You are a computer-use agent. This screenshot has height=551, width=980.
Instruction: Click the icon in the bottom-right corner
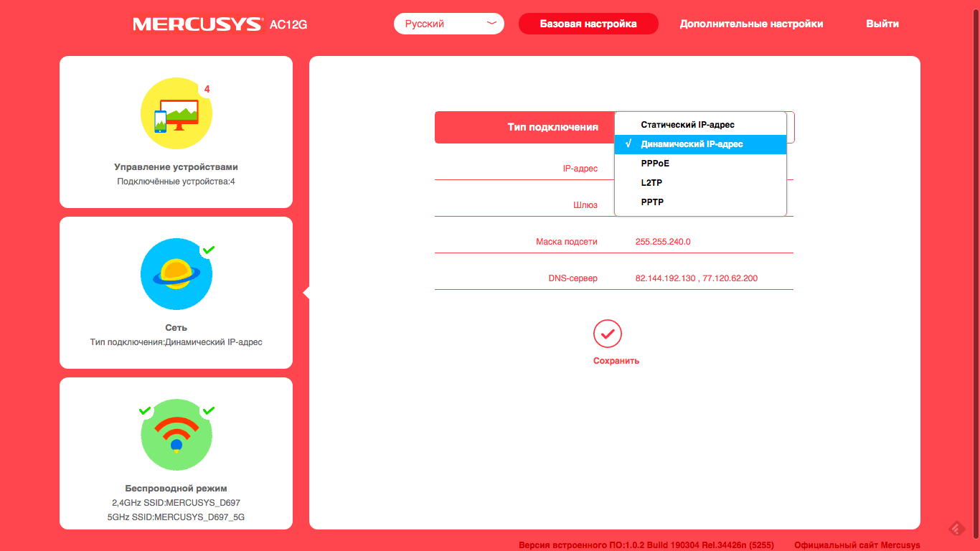[x=956, y=529]
